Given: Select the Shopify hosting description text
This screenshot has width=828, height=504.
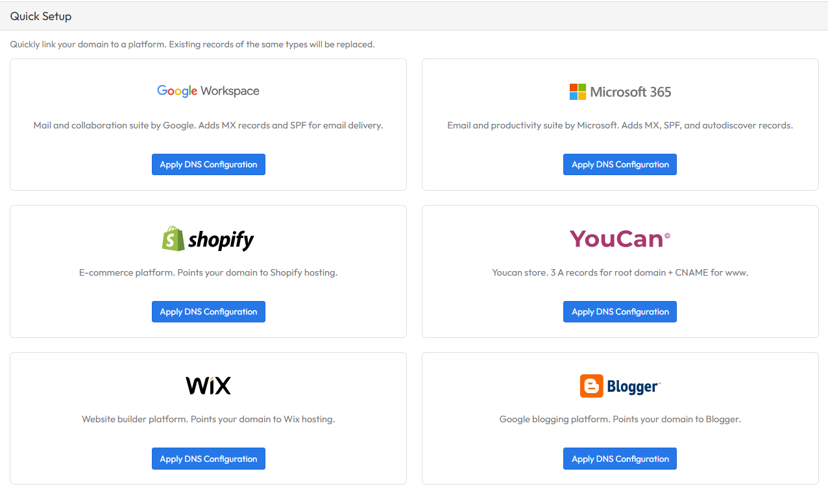Looking at the screenshot, I should (208, 273).
